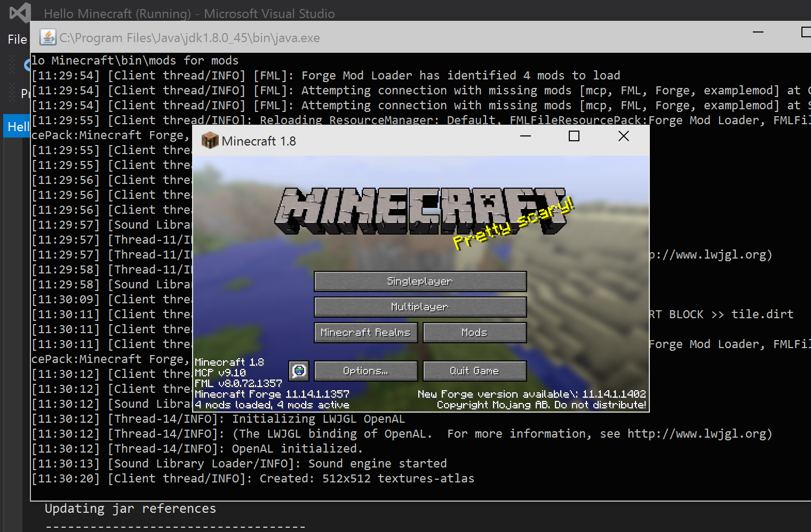Click the Java console window icon

point(48,37)
